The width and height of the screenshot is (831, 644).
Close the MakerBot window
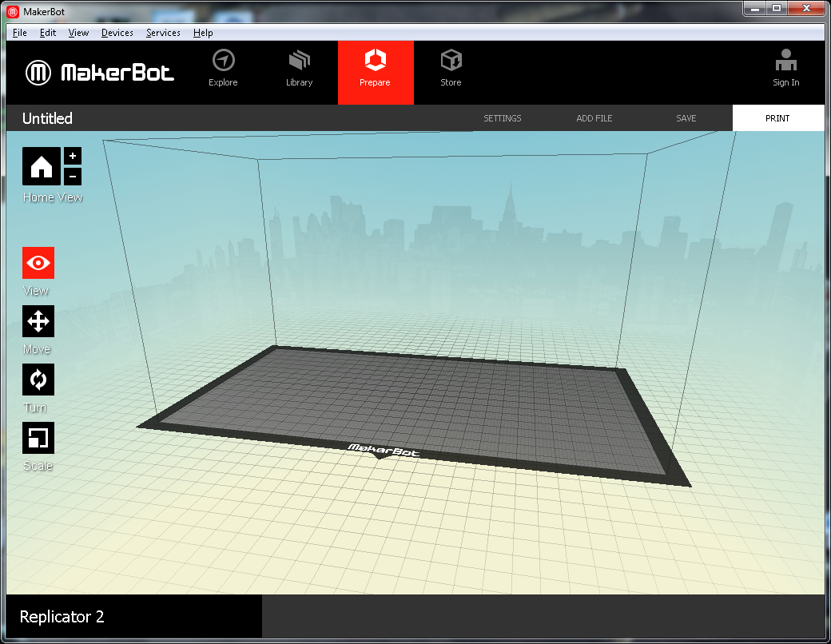pyautogui.click(x=806, y=9)
